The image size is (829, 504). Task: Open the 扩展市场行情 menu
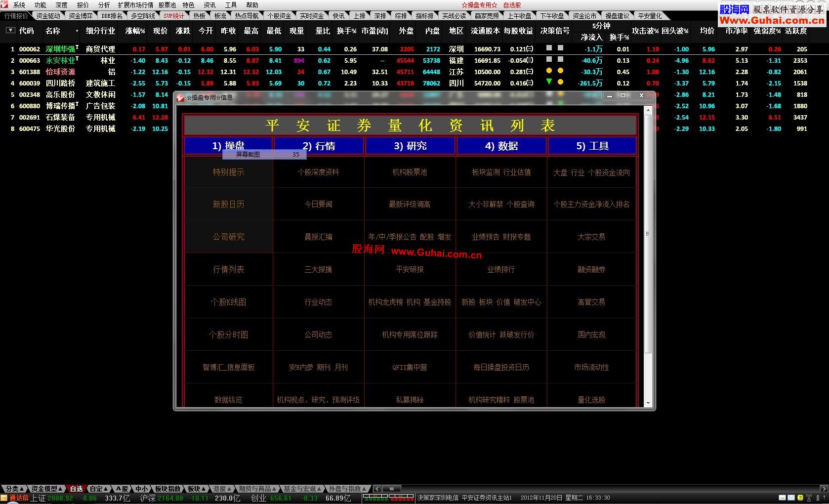[x=135, y=5]
